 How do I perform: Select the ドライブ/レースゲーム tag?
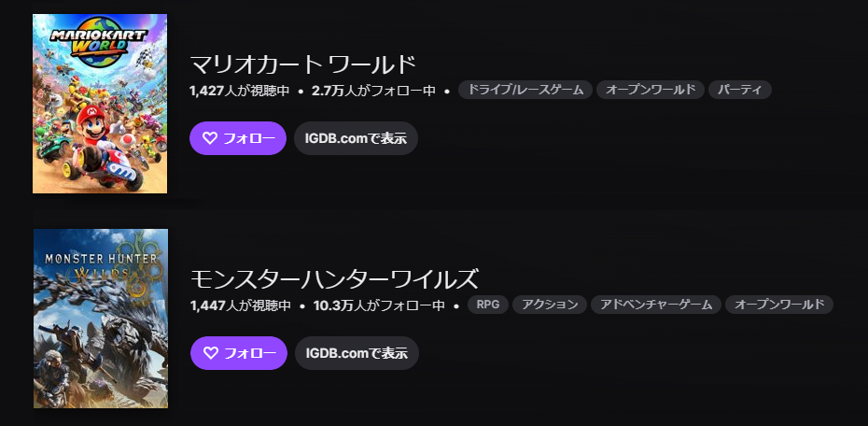[x=525, y=91]
